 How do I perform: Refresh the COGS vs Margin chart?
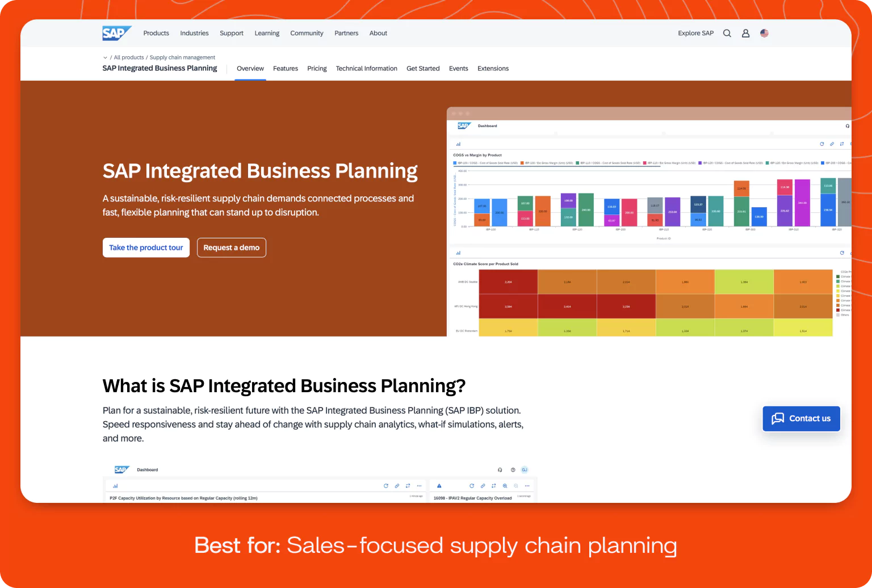coord(822,144)
